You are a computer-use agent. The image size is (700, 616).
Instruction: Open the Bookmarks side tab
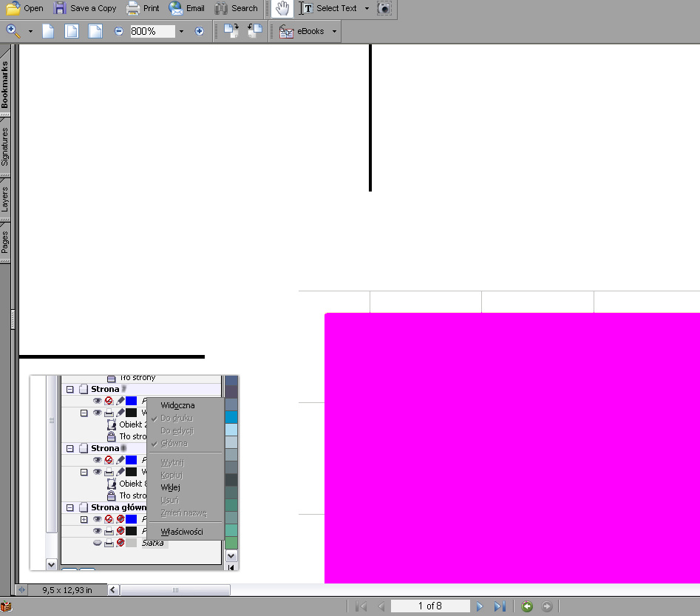pyautogui.click(x=5, y=84)
